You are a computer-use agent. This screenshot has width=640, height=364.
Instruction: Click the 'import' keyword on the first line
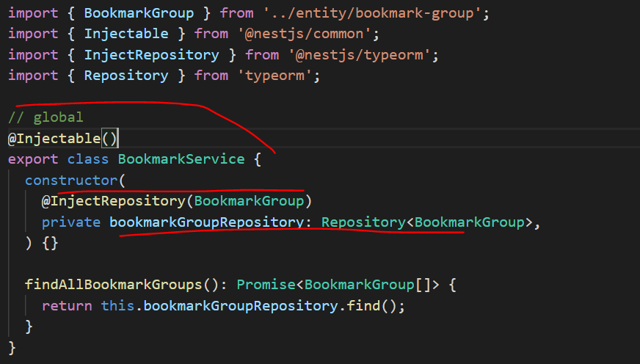pos(33,13)
